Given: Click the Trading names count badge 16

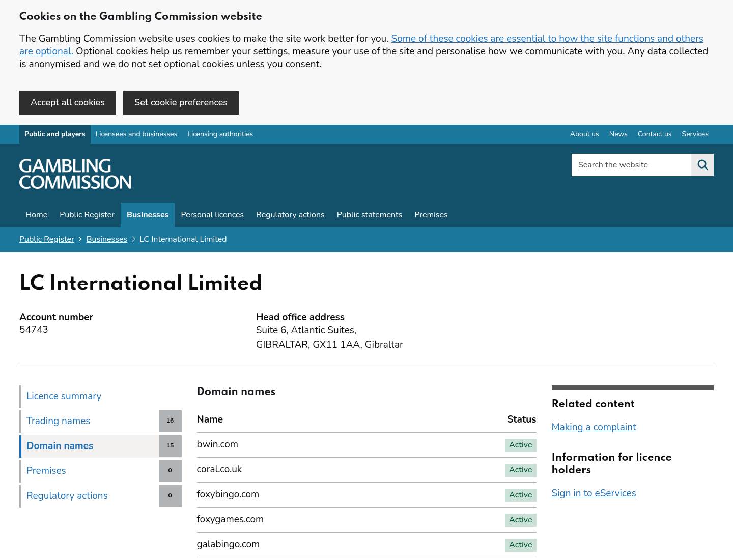Looking at the screenshot, I should pos(170,421).
